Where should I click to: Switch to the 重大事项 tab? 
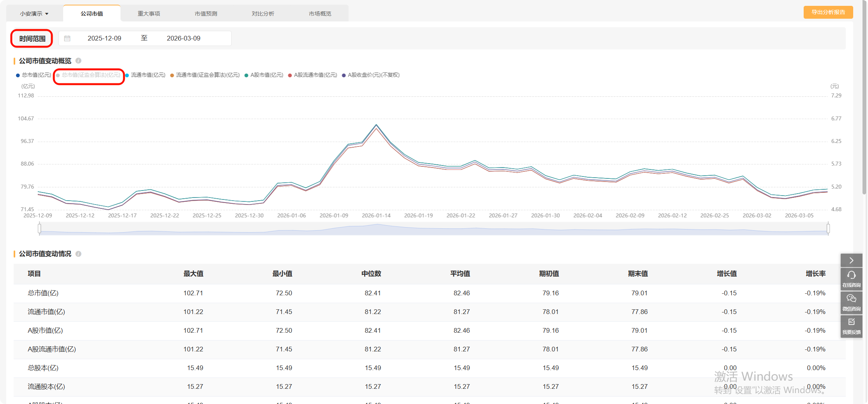point(149,14)
